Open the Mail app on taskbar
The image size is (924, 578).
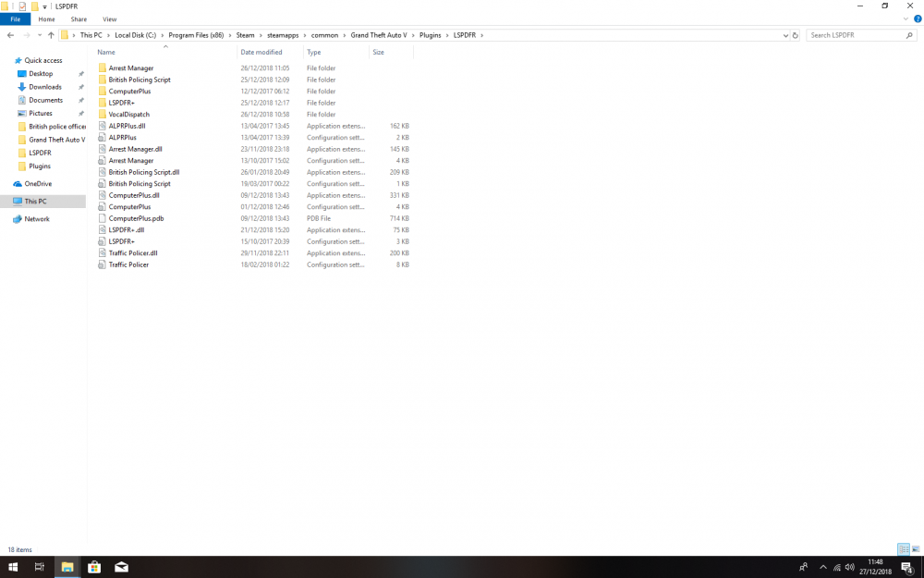pos(121,567)
